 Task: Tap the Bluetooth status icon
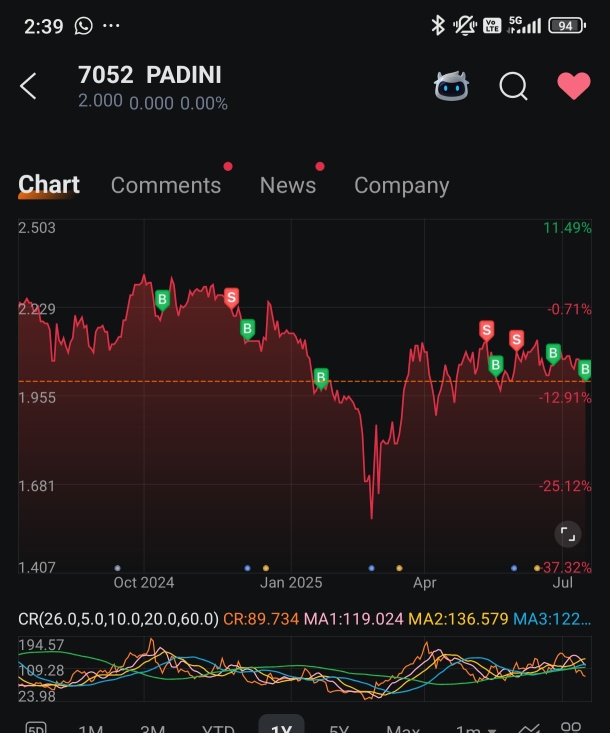[x=438, y=25]
